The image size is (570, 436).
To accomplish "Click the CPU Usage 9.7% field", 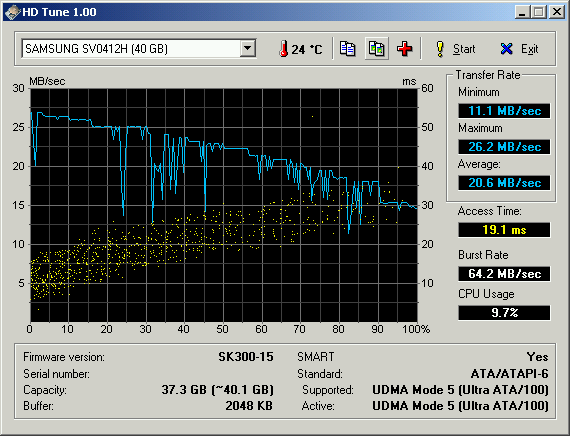I will point(504,313).
